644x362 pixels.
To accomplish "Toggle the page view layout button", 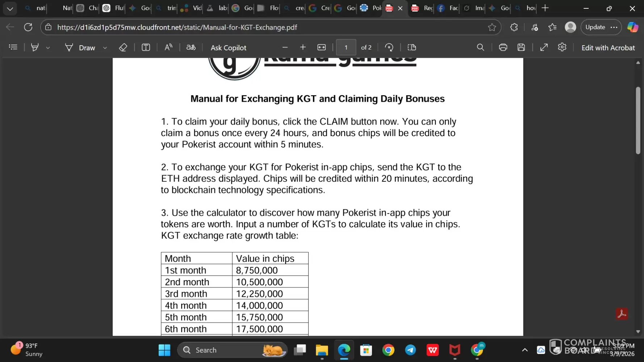I will point(412,47).
